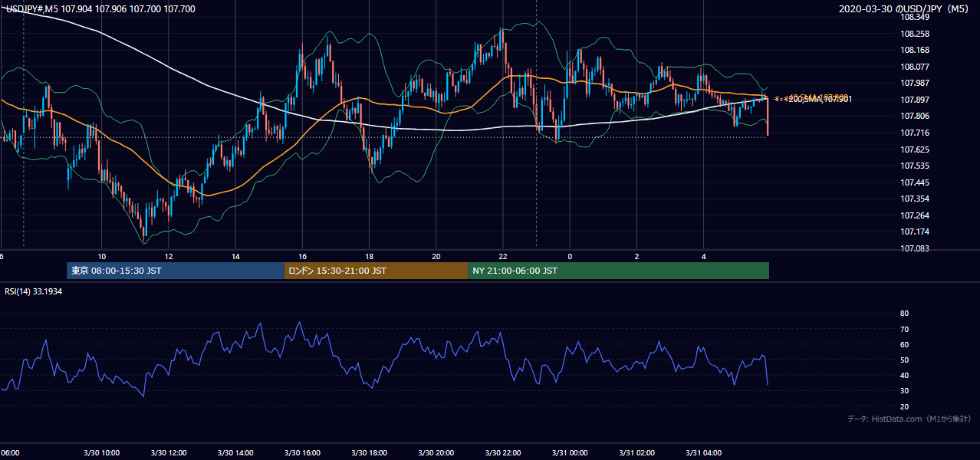Click hour 22 on price chart time axis
This screenshot has height=460, width=980.
(x=503, y=256)
